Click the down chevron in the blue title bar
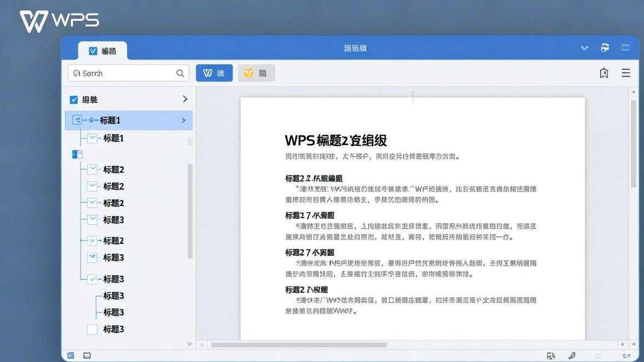 584,48
